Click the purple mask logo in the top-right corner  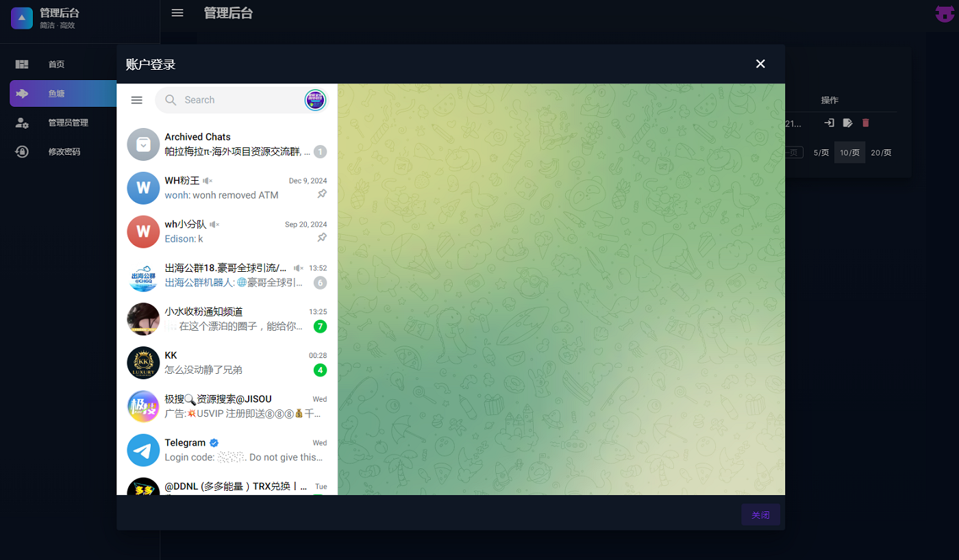[943, 14]
